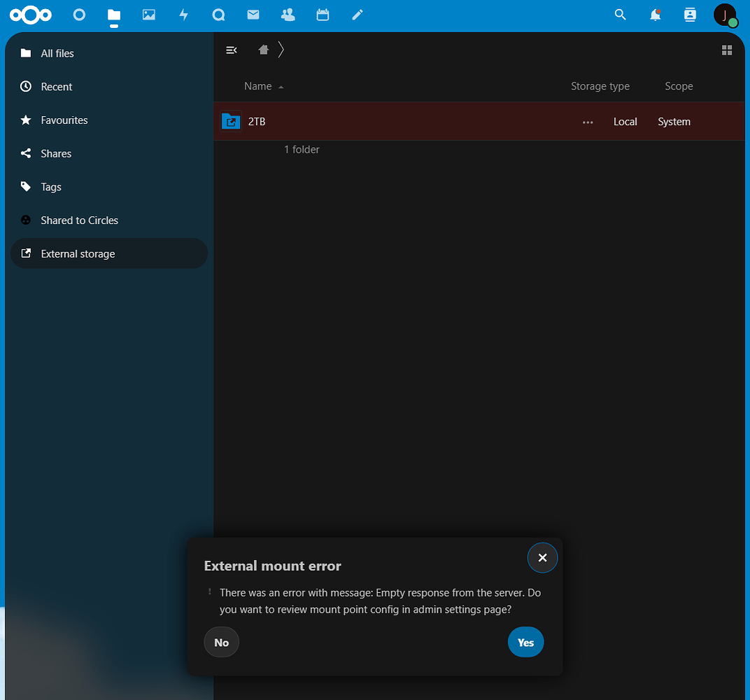Open the Mail app icon
This screenshot has width=750, height=700.
[253, 15]
